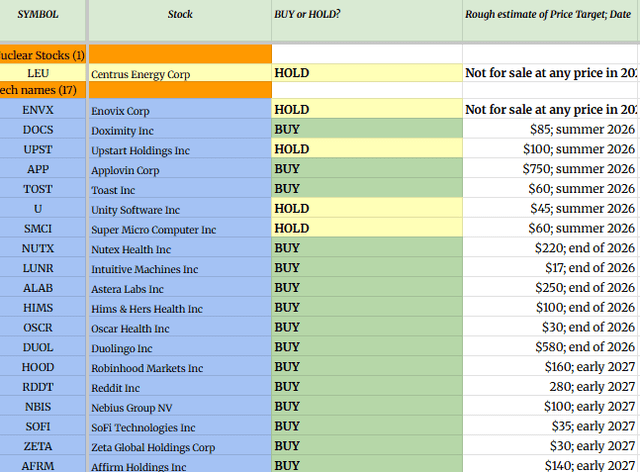Click the NUTX symbol cell
The height and width of the screenshot is (472, 640).
[x=42, y=247]
